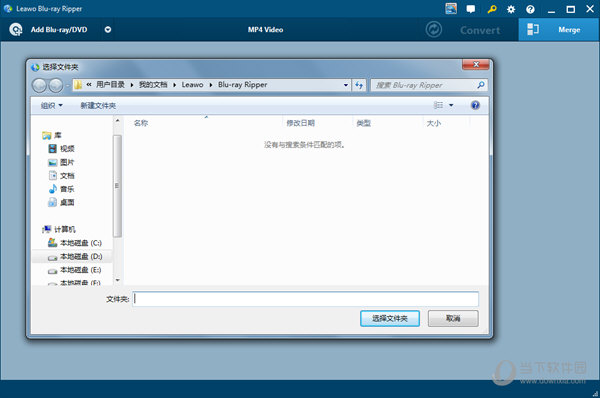The image size is (600, 398).
Task: Open the address bar path dropdown arrow
Action: (346, 85)
